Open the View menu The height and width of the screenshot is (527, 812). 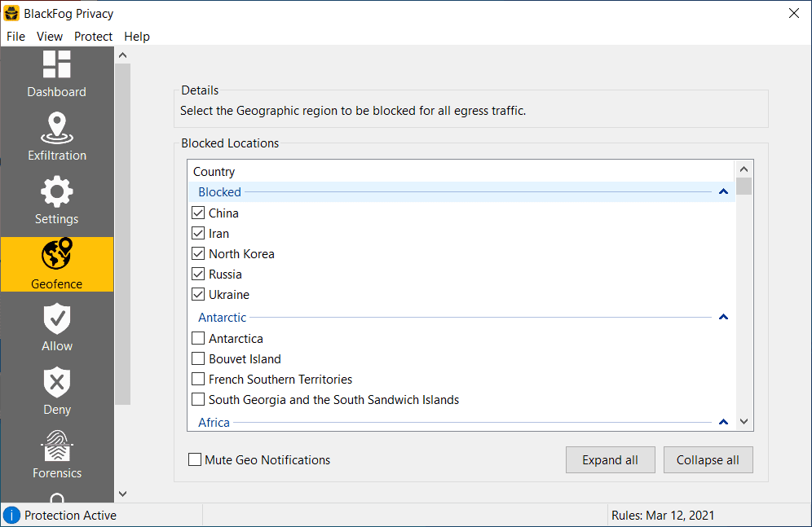50,36
